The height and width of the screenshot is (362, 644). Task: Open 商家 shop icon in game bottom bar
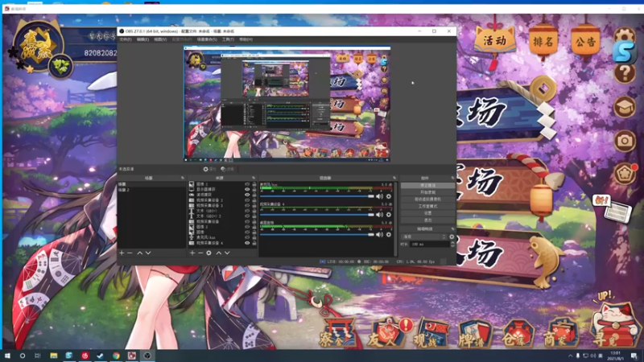click(x=560, y=333)
